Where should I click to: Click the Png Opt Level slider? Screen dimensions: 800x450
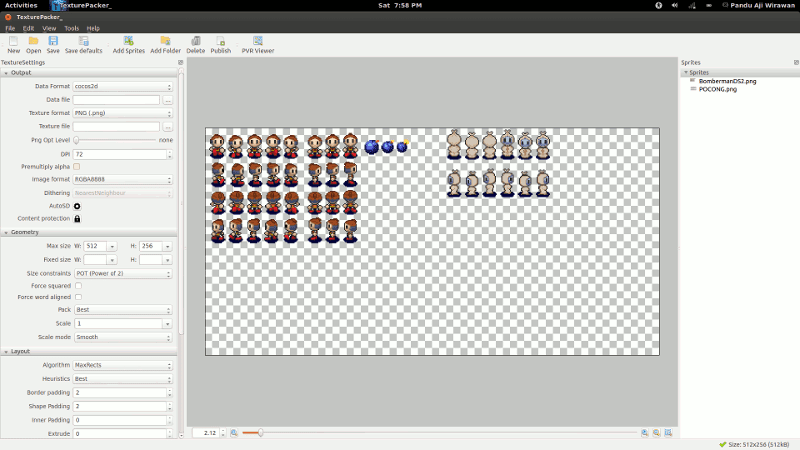click(x=115, y=140)
